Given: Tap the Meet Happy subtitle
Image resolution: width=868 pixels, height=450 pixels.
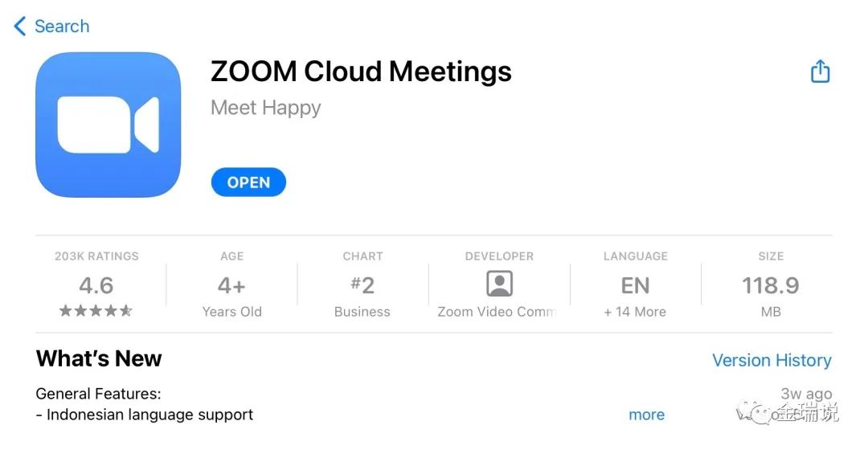Looking at the screenshot, I should pos(266,108).
